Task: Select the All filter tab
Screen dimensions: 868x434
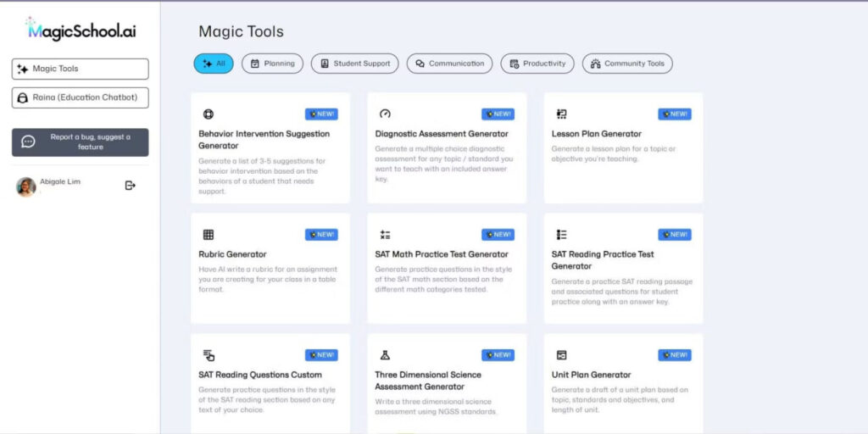Action: 214,64
